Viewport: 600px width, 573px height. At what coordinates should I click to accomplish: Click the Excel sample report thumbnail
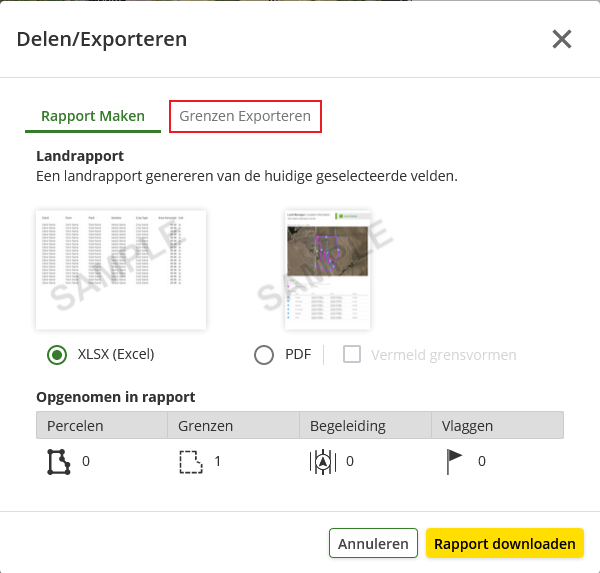tap(121, 269)
